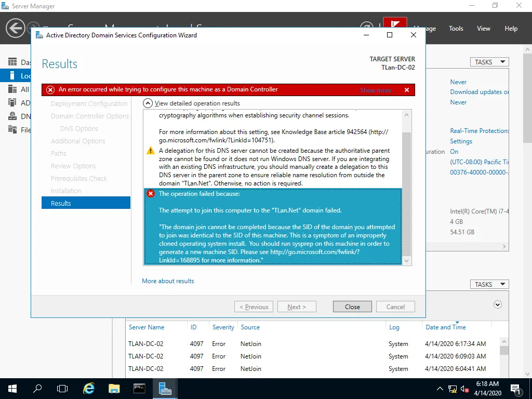
Task: Click the UTC-08:00 Pacific time zone link
Action: (479, 162)
